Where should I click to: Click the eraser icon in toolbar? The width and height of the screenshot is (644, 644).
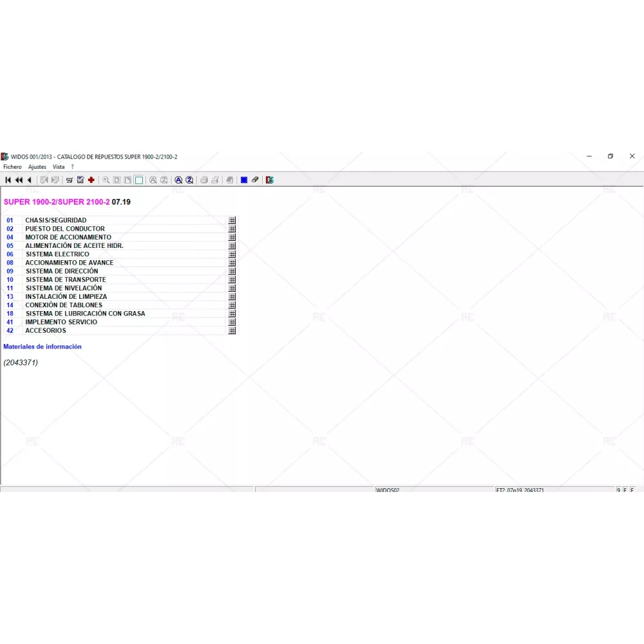point(255,180)
